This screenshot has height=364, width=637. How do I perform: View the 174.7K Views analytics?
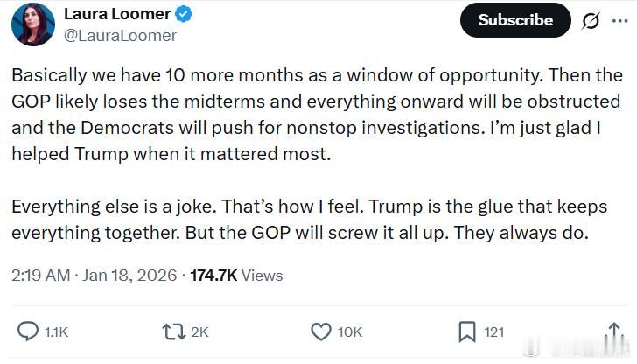point(236,275)
